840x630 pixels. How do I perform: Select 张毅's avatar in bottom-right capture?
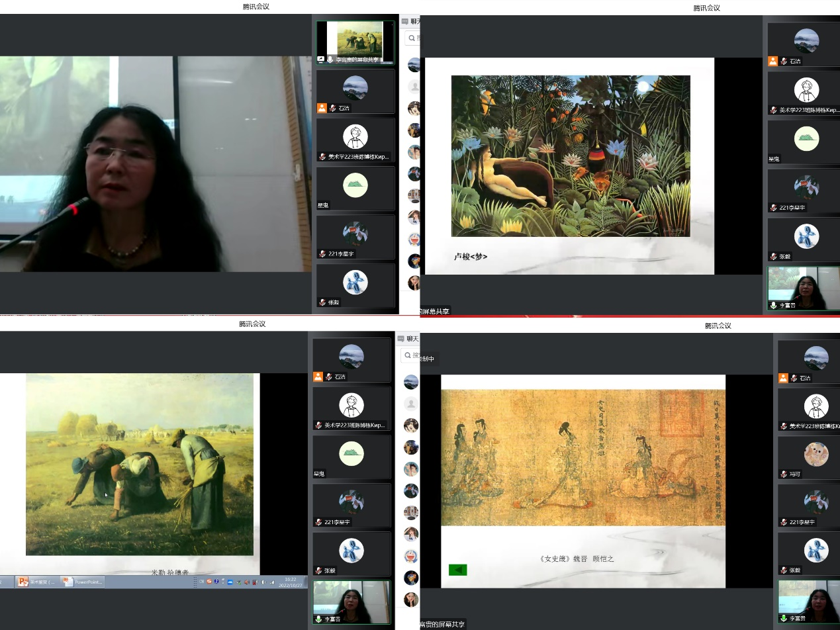pyautogui.click(x=816, y=550)
